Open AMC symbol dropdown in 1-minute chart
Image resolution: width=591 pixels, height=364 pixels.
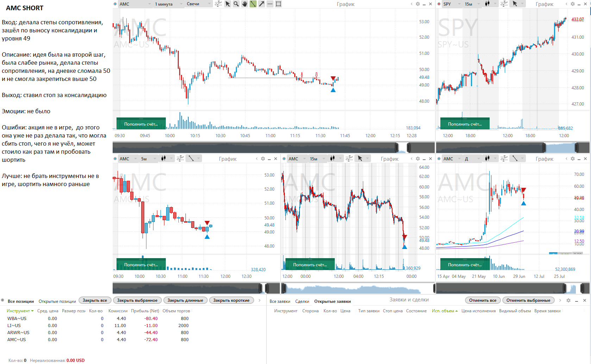click(135, 4)
